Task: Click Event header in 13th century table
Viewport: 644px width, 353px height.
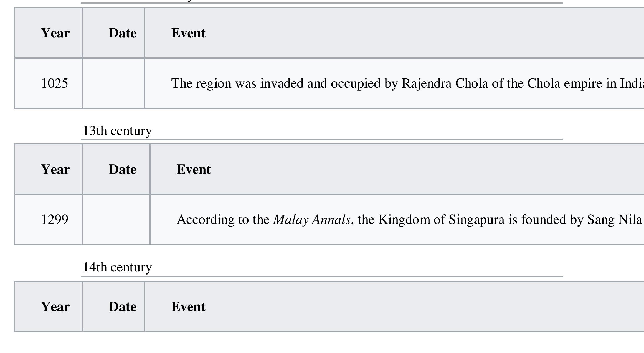Action: coord(194,169)
